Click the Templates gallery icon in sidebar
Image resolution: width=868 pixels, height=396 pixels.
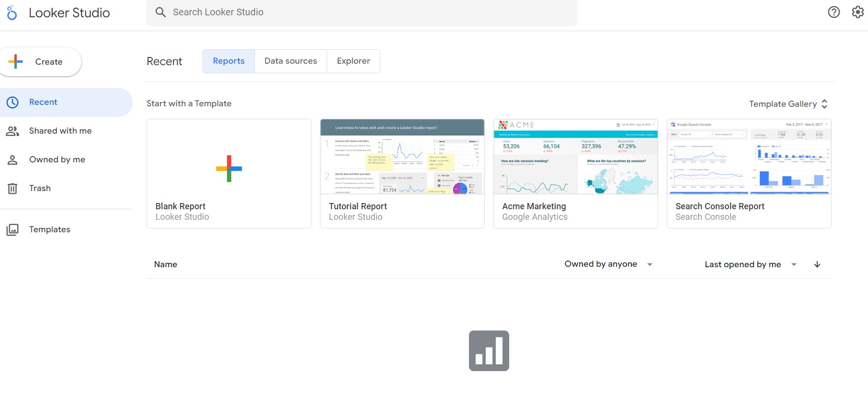12,229
